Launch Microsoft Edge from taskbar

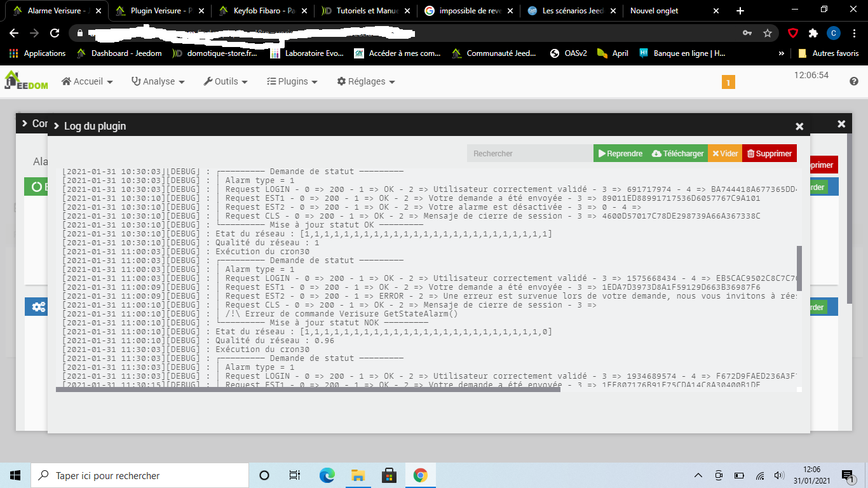pos(327,475)
